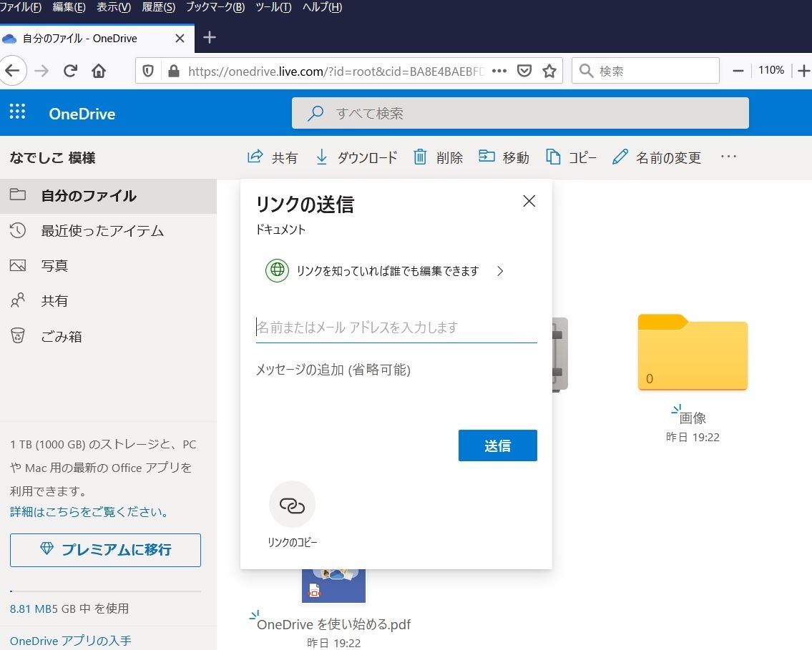
Task: Click the Copy (コピー) toolbar icon
Action: [x=553, y=157]
